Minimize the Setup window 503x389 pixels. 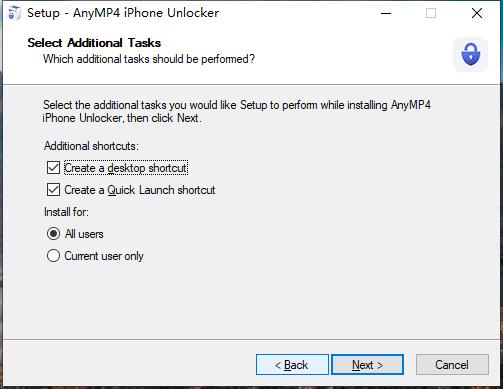(x=386, y=13)
